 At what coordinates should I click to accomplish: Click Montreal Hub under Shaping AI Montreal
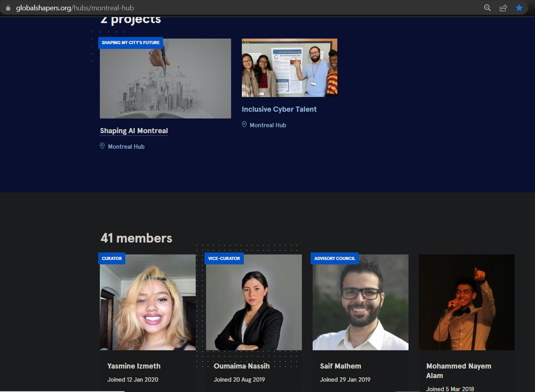pos(126,147)
